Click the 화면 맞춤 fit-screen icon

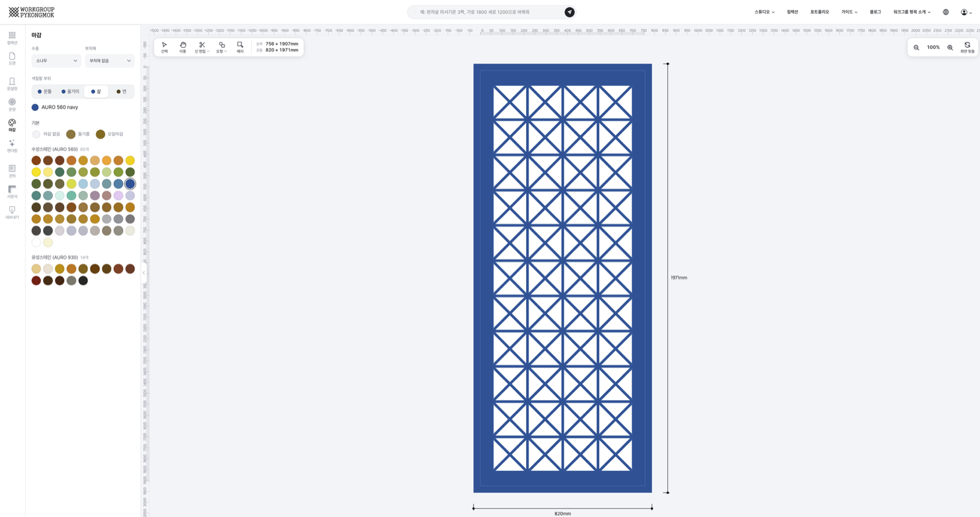(967, 47)
